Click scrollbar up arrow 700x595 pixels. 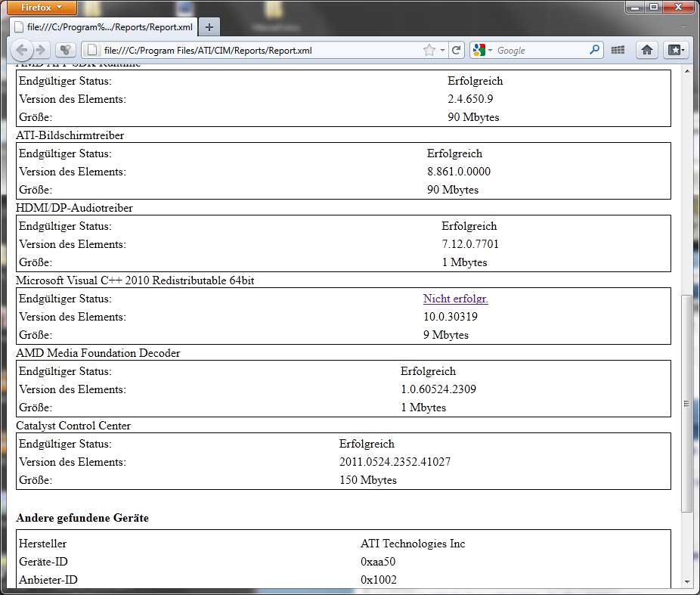(x=686, y=71)
